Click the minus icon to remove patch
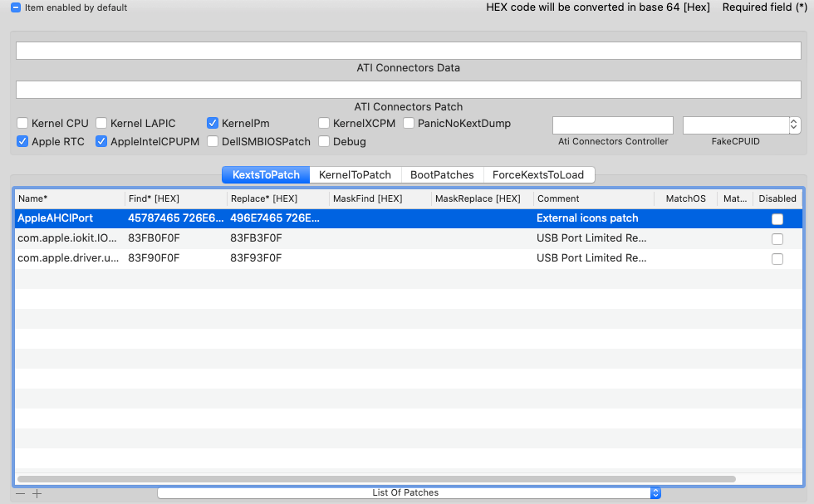Image resolution: width=814 pixels, height=504 pixels. click(20, 493)
